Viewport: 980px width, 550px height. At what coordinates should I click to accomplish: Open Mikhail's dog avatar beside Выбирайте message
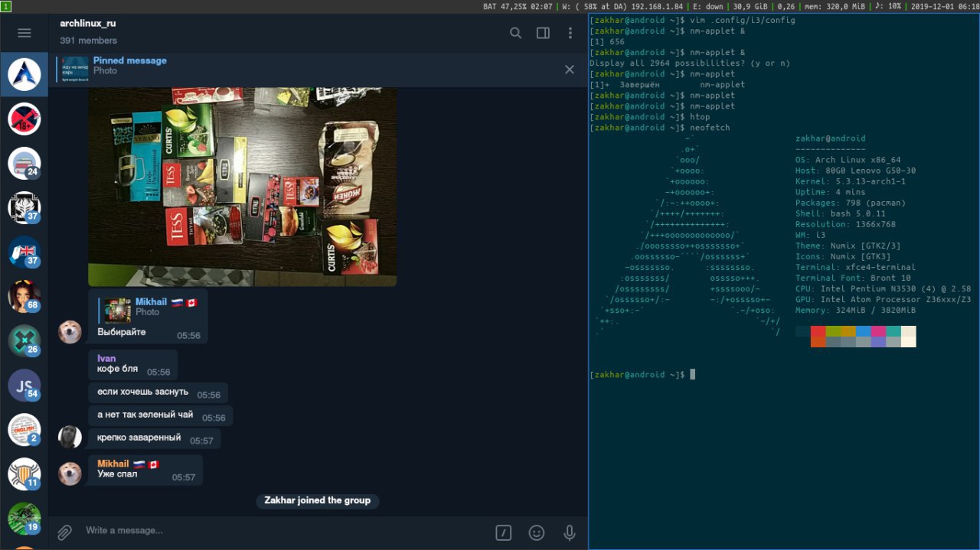(x=70, y=332)
